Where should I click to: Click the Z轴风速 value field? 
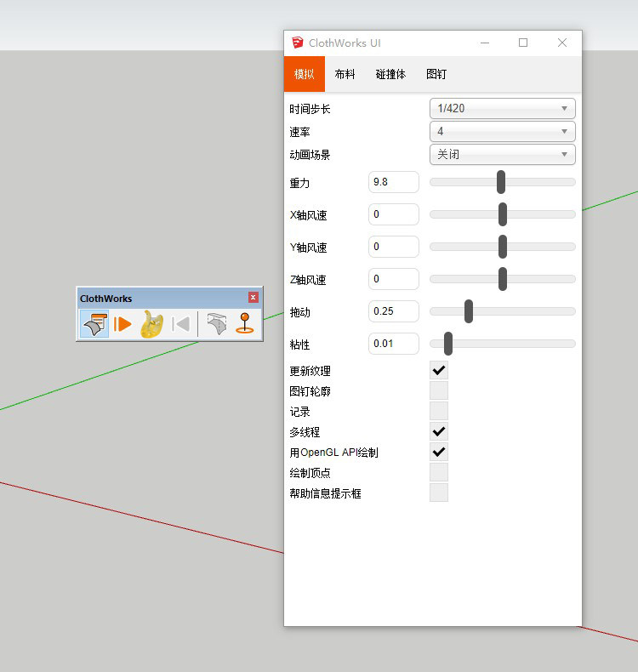[393, 279]
